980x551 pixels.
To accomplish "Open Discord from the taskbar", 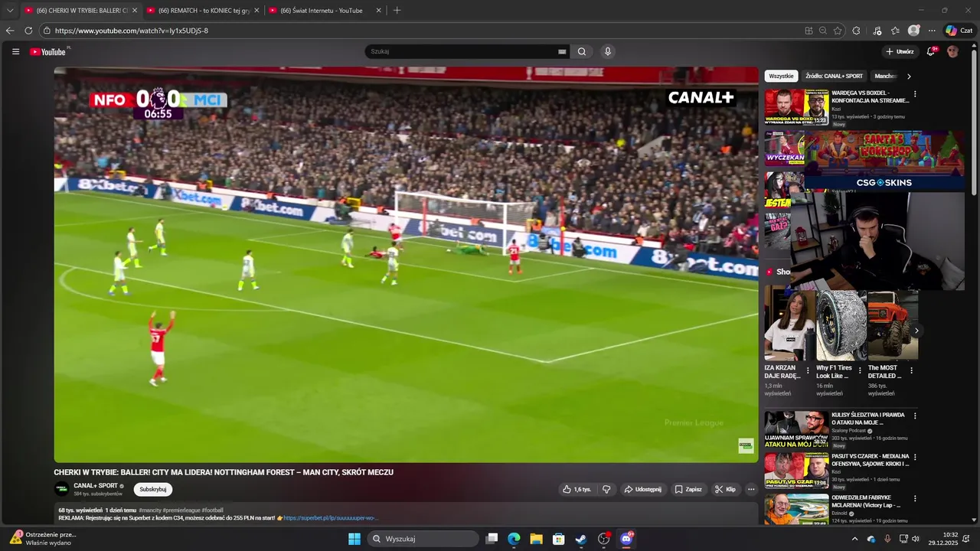I will point(626,539).
